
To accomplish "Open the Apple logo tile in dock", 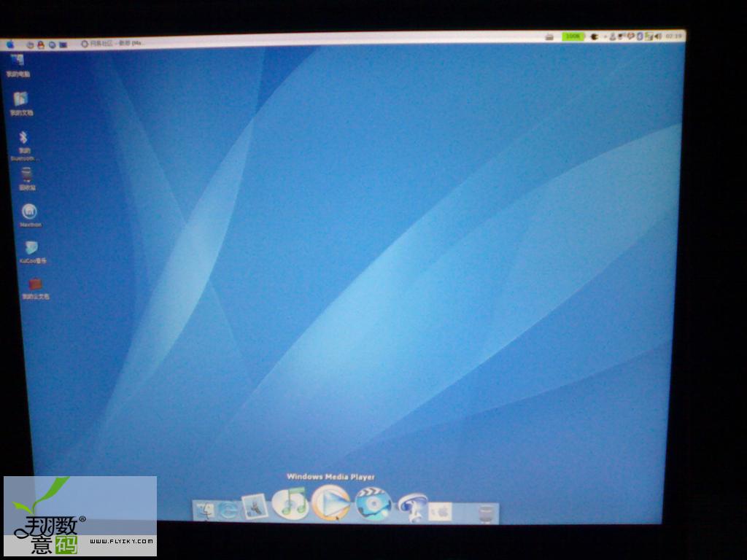I will coord(440,512).
